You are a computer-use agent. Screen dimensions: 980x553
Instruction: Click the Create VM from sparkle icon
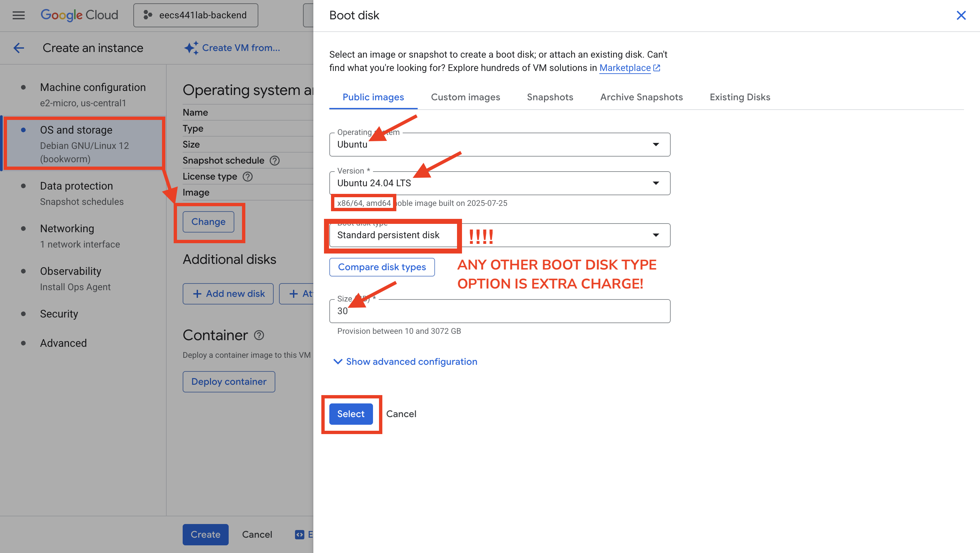[x=191, y=48]
